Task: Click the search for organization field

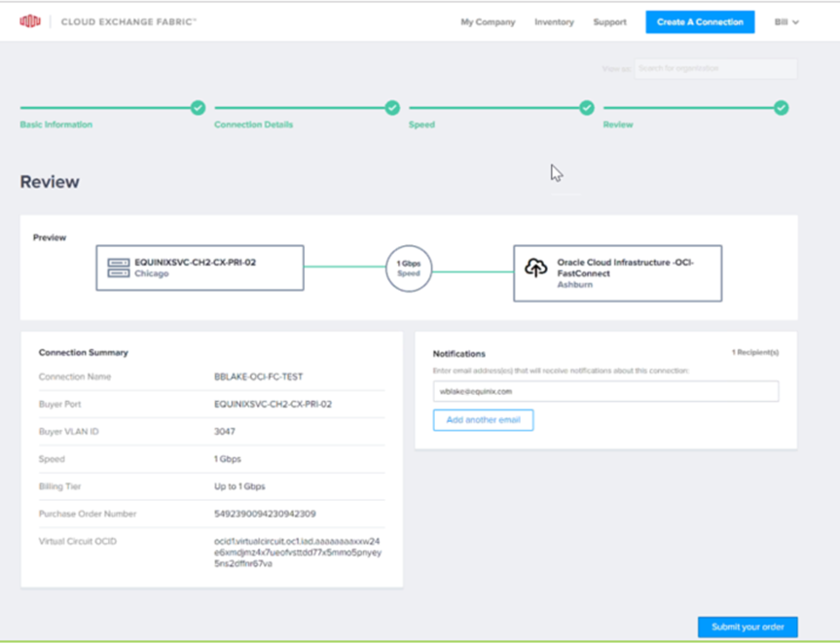Action: [715, 68]
